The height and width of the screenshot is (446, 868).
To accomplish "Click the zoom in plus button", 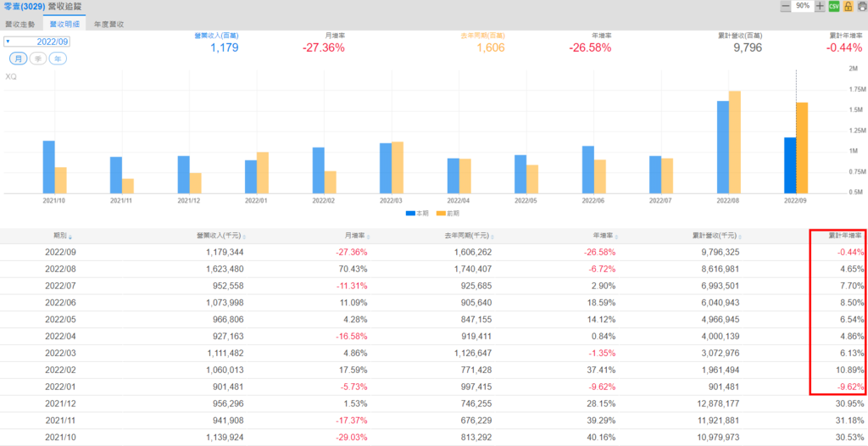I will click(x=820, y=6).
